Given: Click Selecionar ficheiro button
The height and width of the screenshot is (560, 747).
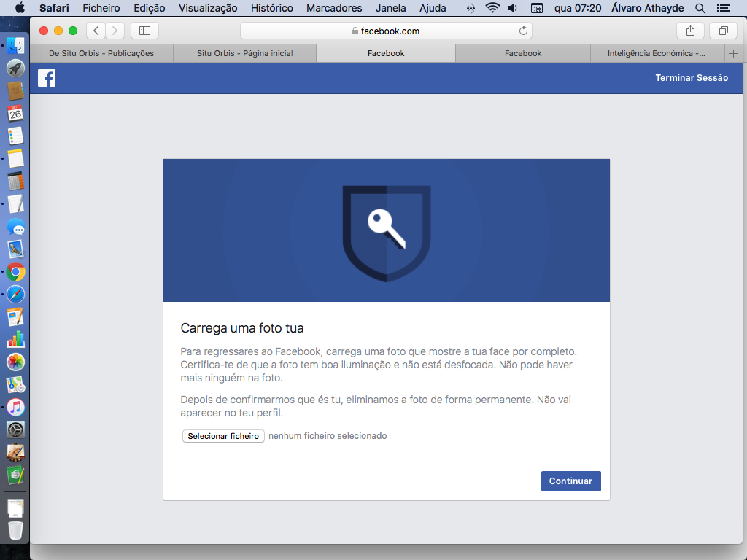Looking at the screenshot, I should pos(223,436).
